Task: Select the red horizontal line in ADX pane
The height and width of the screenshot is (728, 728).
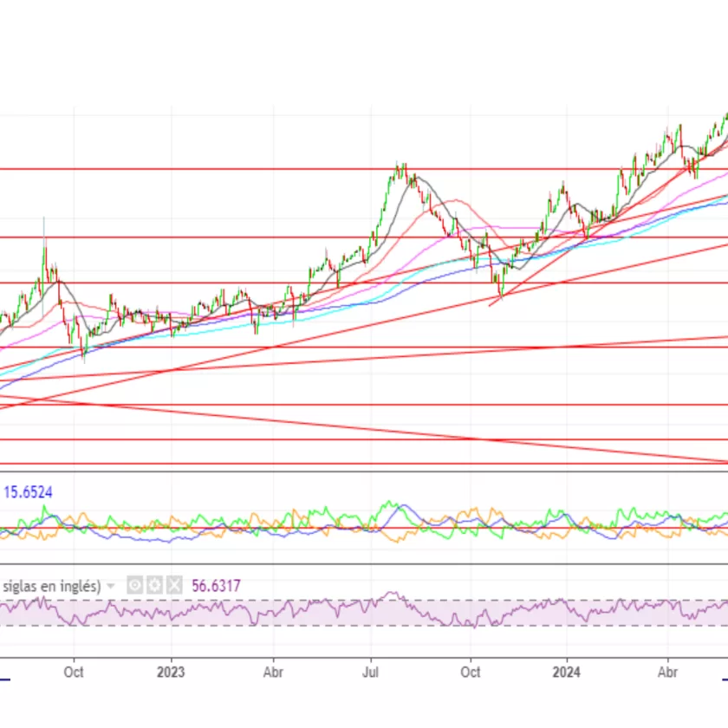Action: coord(260,528)
